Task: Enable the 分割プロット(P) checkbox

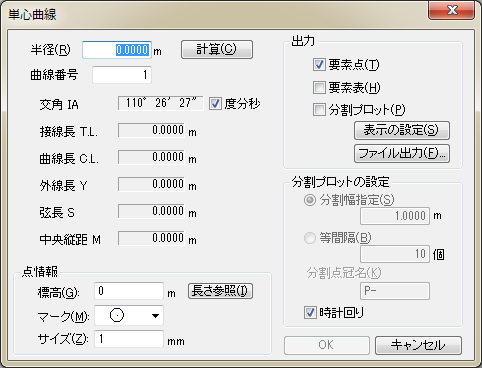Action: click(x=319, y=110)
